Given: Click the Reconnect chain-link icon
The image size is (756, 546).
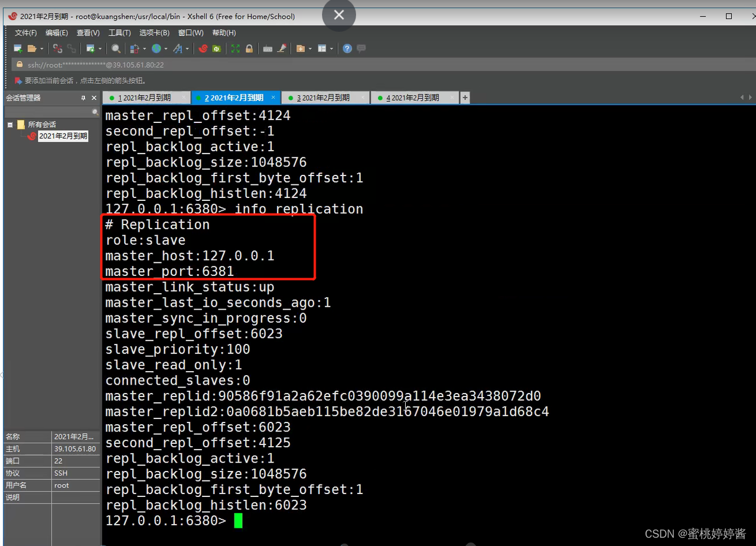Looking at the screenshot, I should [71, 48].
